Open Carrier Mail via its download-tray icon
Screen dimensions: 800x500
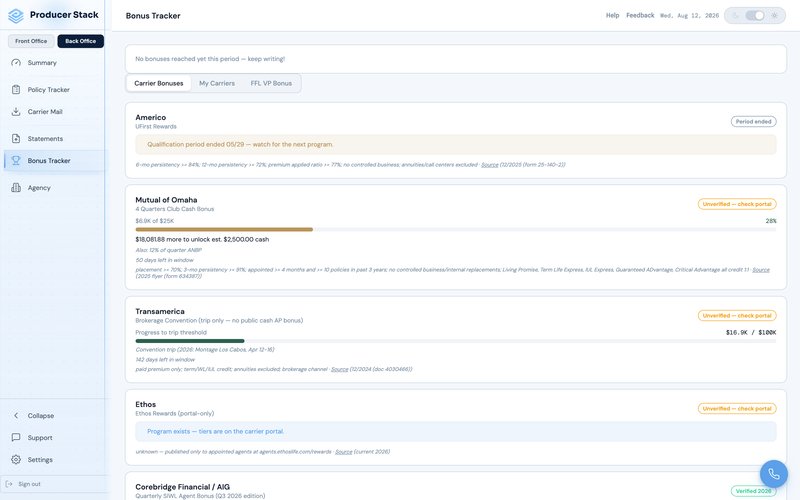(x=16, y=111)
